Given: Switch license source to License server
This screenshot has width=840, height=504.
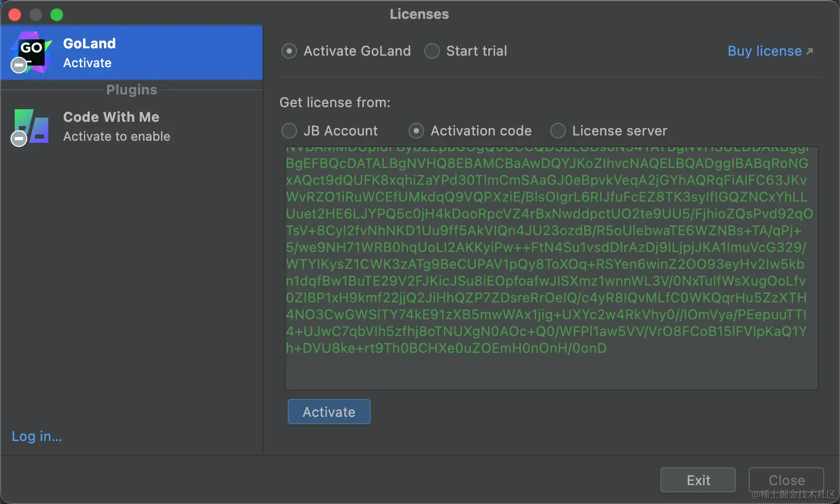Looking at the screenshot, I should click(558, 131).
